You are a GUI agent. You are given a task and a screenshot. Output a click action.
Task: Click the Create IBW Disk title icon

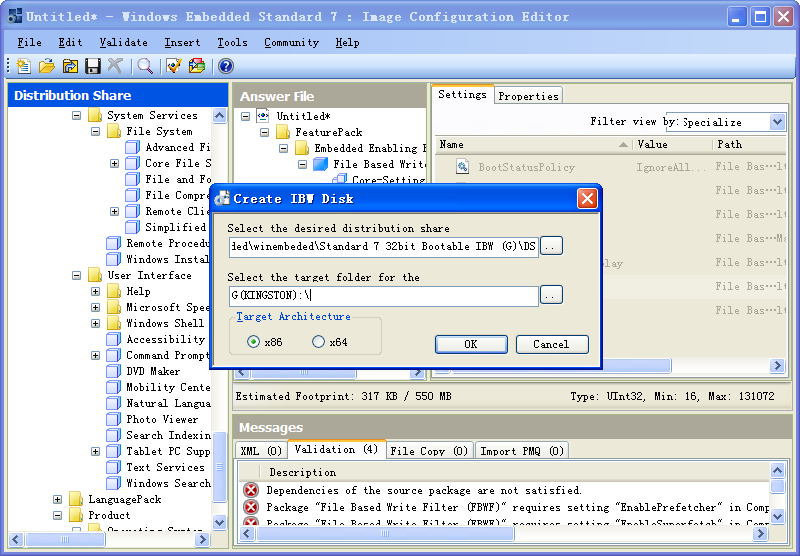click(222, 198)
